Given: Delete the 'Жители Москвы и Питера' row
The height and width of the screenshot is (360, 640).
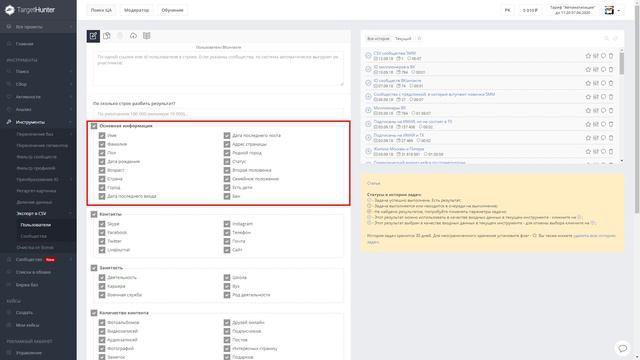Looking at the screenshot, I should point(611,151).
